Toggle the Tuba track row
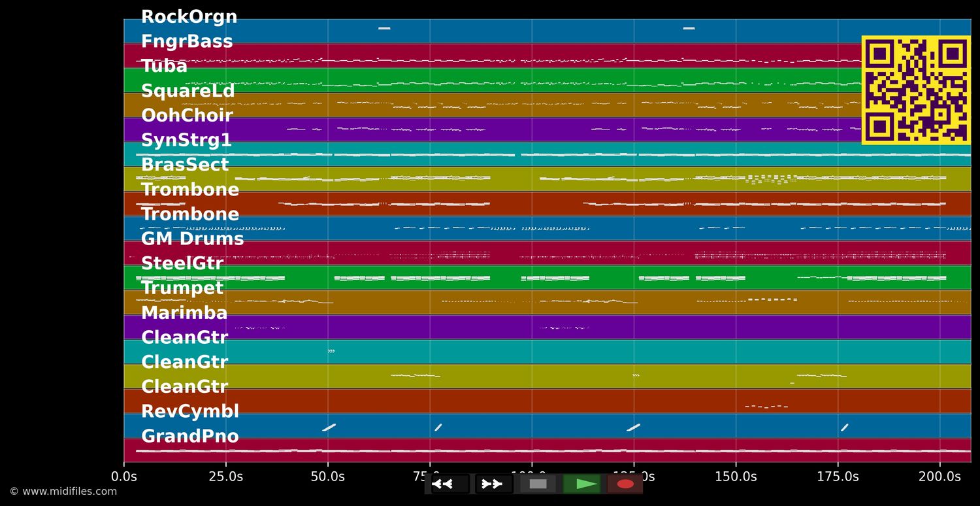This screenshot has width=980, height=506. 163,65
